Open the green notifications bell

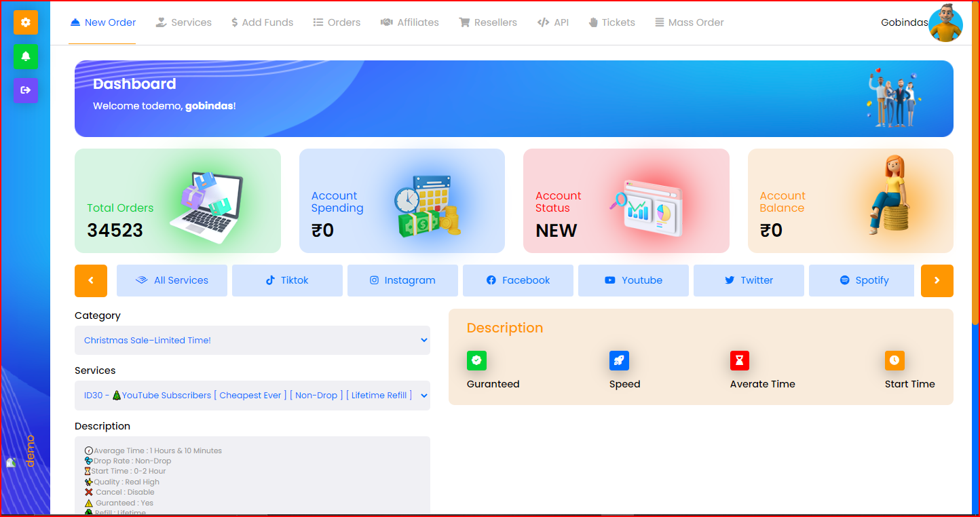26,56
